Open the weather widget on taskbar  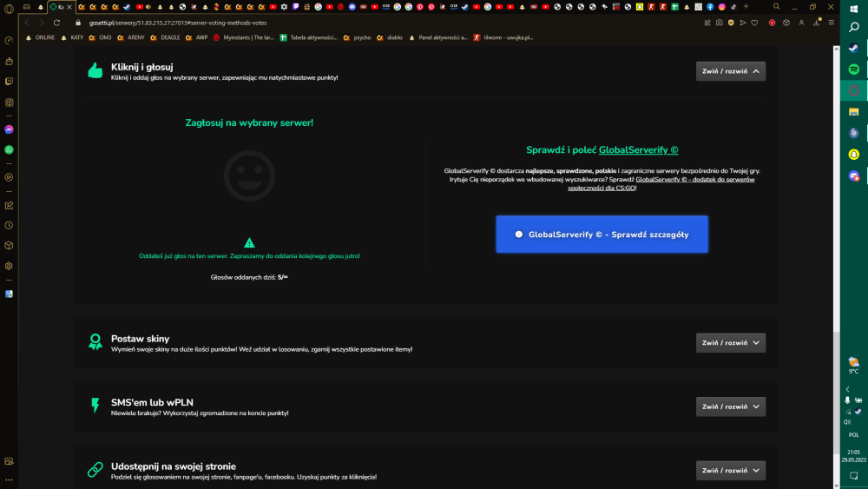(853, 366)
